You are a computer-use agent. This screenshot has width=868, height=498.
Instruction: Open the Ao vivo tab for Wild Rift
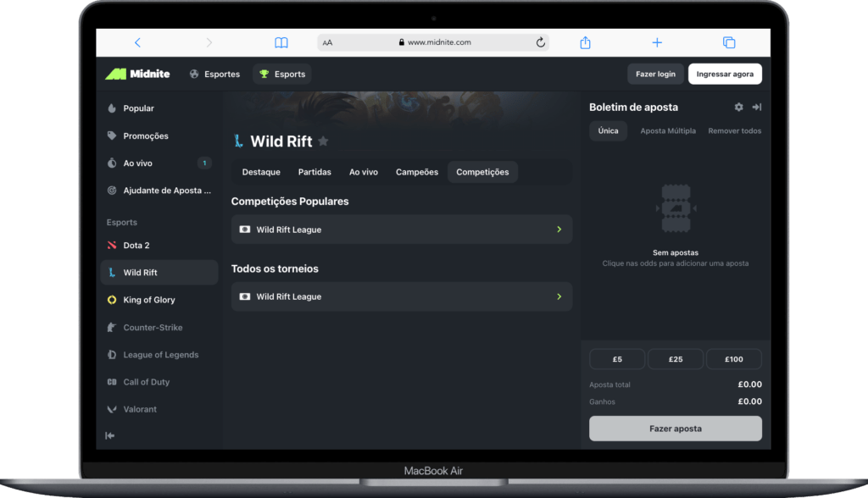point(364,172)
